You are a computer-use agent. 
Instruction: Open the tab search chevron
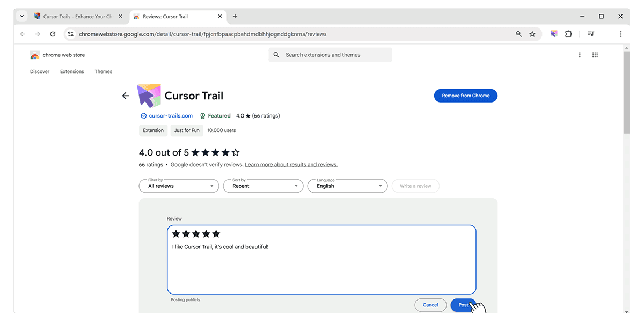22,16
